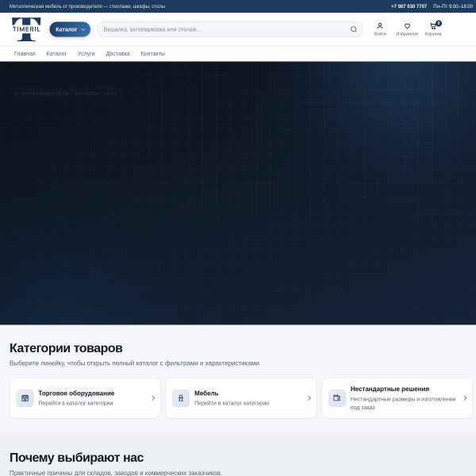
Task: Click chevron on Мебель card
Action: point(309,398)
